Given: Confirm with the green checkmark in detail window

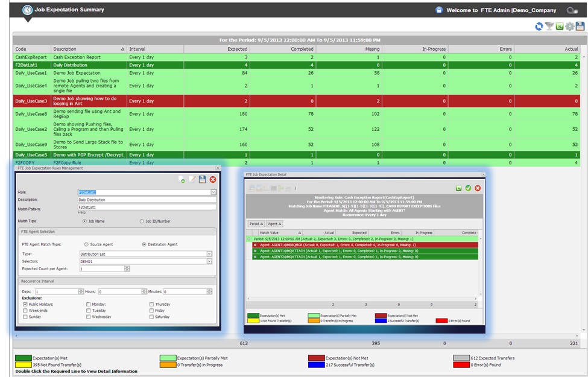Looking at the screenshot, I should click(x=468, y=188).
